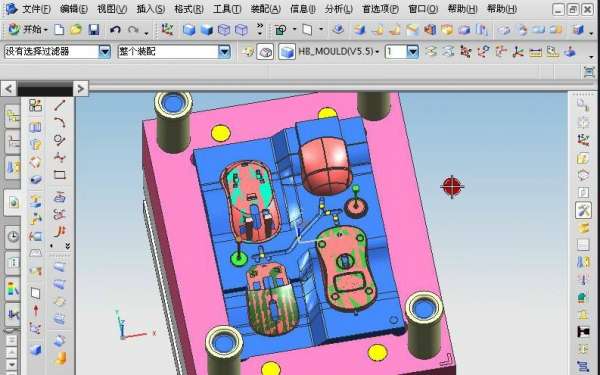The image size is (600, 375).
Task: Open the layer number 1 dropdown
Action: pos(412,51)
